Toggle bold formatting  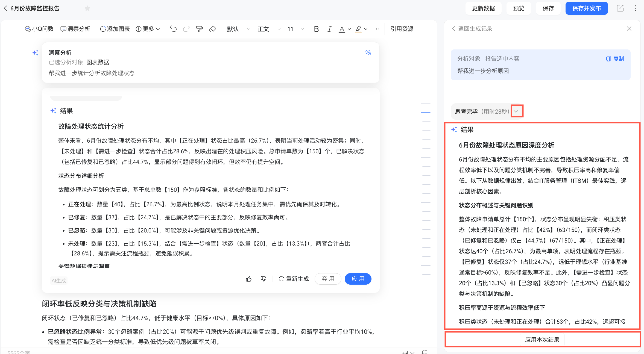(316, 29)
